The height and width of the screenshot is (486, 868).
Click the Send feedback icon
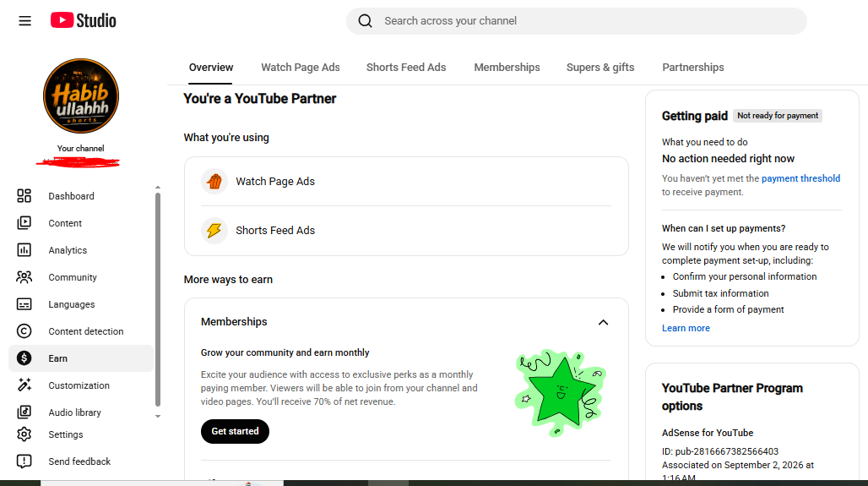coord(24,461)
